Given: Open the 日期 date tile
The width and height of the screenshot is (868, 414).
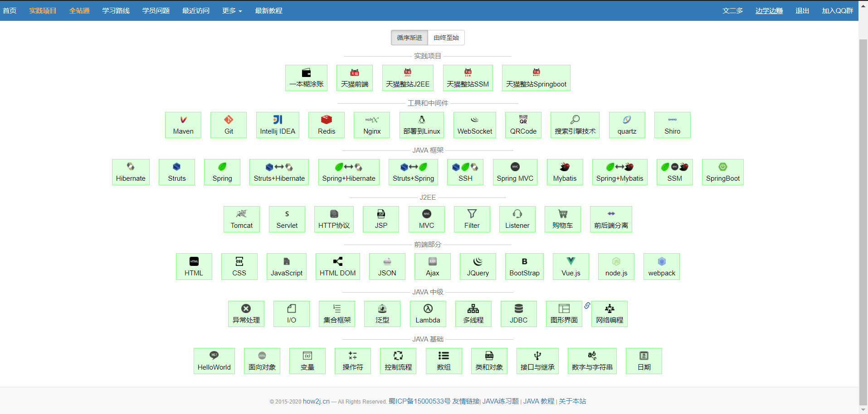Looking at the screenshot, I should (x=644, y=361).
